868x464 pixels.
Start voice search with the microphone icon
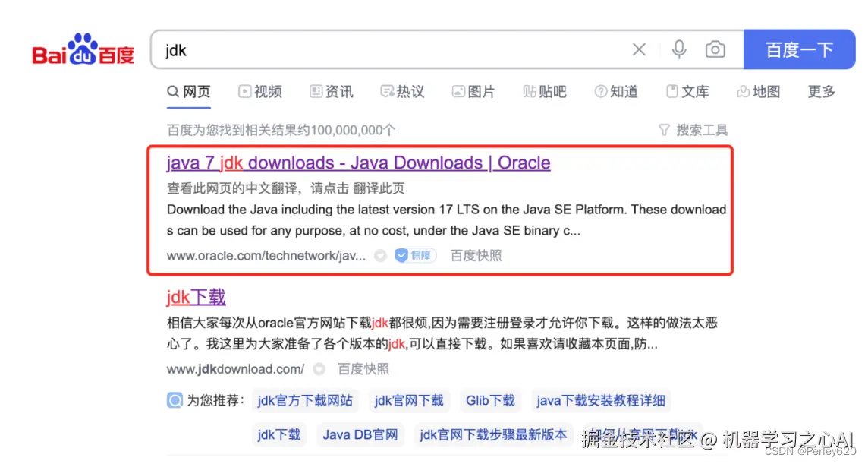[679, 49]
